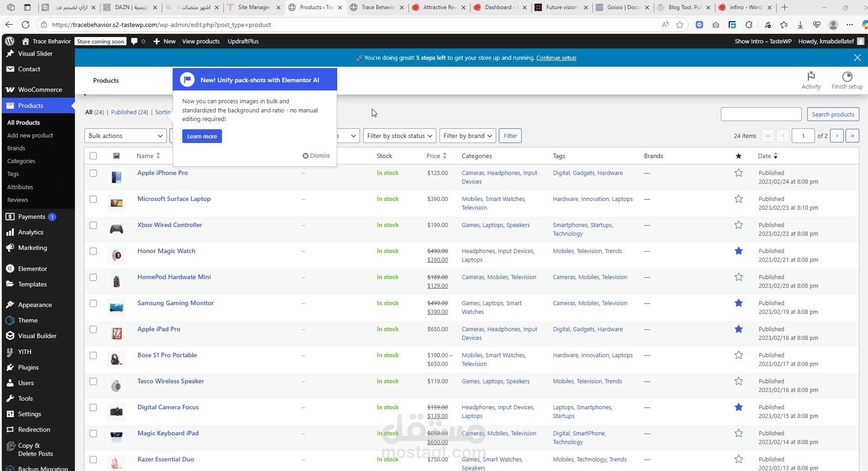Open the WordPress logo menu
This screenshot has width=868, height=471.
[10, 41]
